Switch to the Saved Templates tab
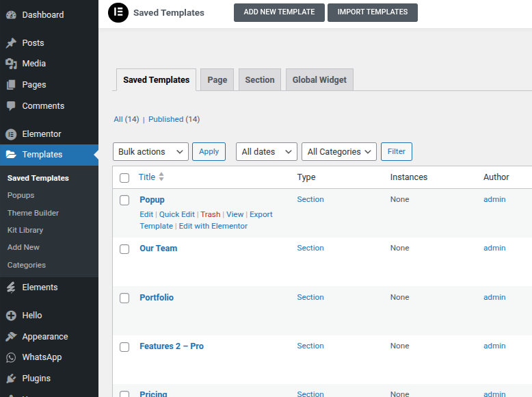532x397 pixels. (156, 80)
